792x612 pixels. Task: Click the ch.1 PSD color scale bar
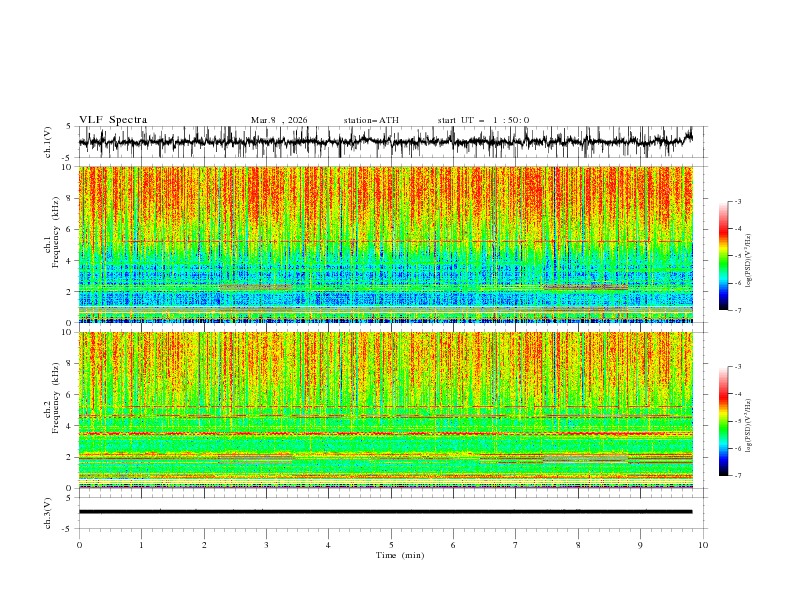click(724, 256)
